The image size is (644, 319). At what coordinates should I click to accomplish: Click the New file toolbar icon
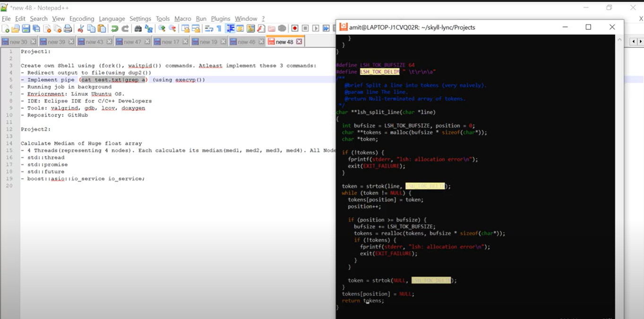(6, 29)
